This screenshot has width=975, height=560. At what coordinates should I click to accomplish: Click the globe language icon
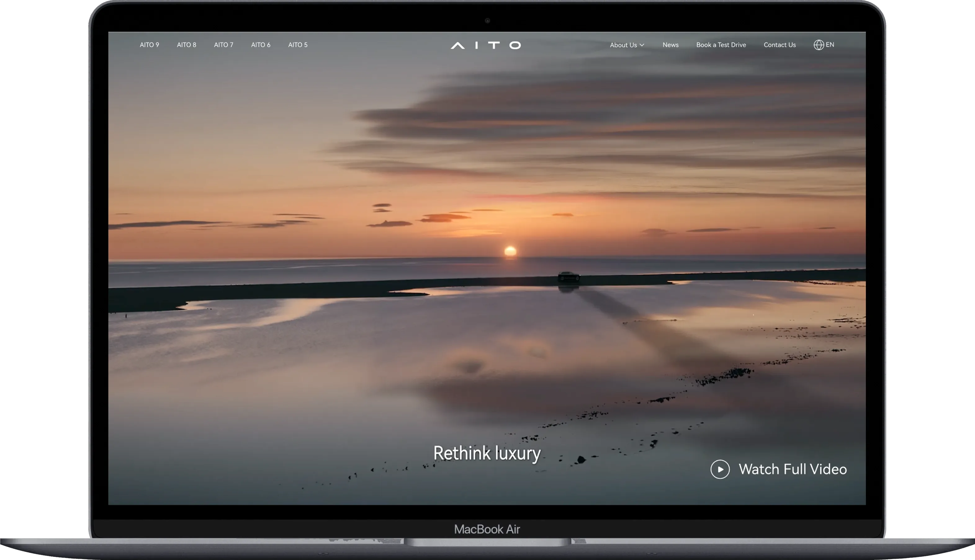(x=819, y=45)
